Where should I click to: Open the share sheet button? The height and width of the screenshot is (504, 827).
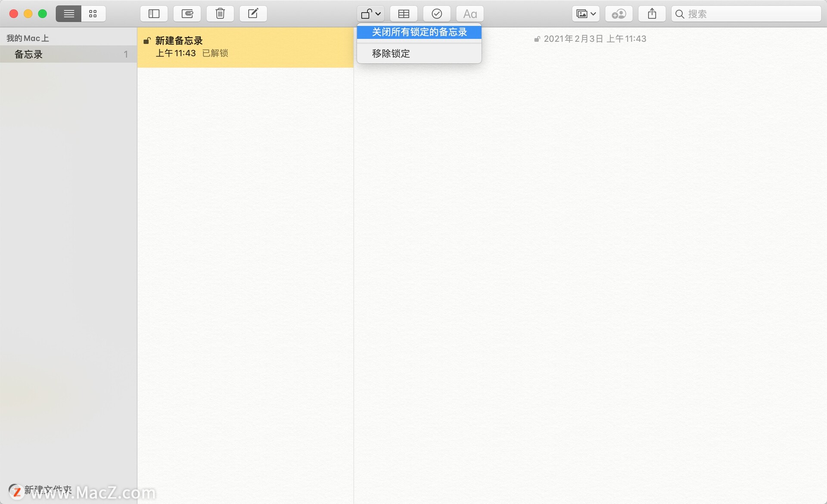coord(652,14)
